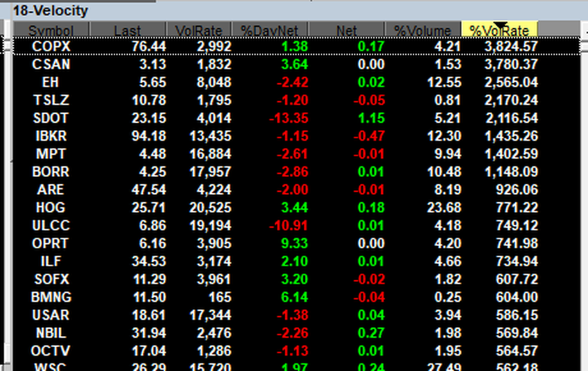Click TSLZ %VolRate value 2,170.24
588x371 pixels.
point(511,100)
